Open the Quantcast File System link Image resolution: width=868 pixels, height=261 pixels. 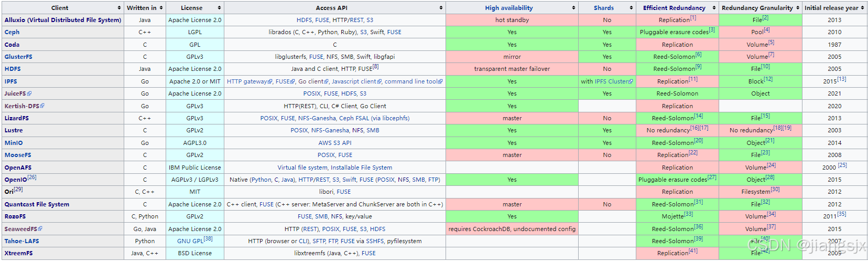(37, 204)
